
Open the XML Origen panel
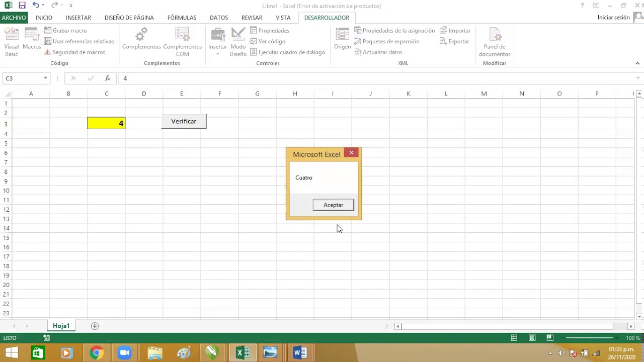(x=342, y=39)
